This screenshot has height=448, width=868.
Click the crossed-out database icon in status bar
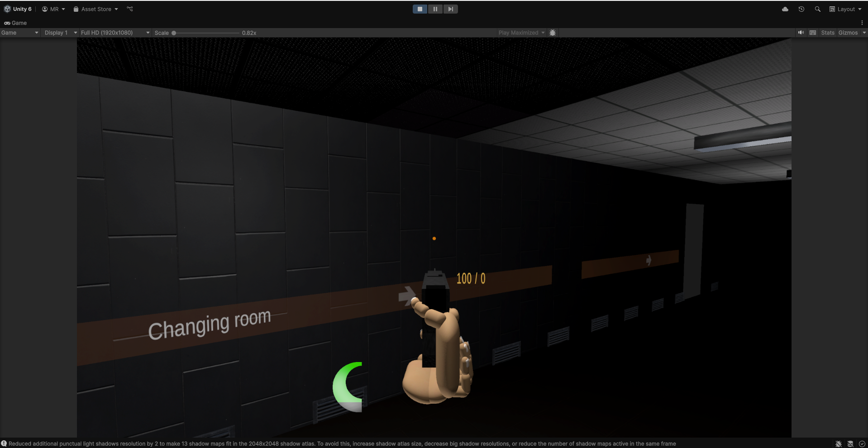tap(850, 444)
